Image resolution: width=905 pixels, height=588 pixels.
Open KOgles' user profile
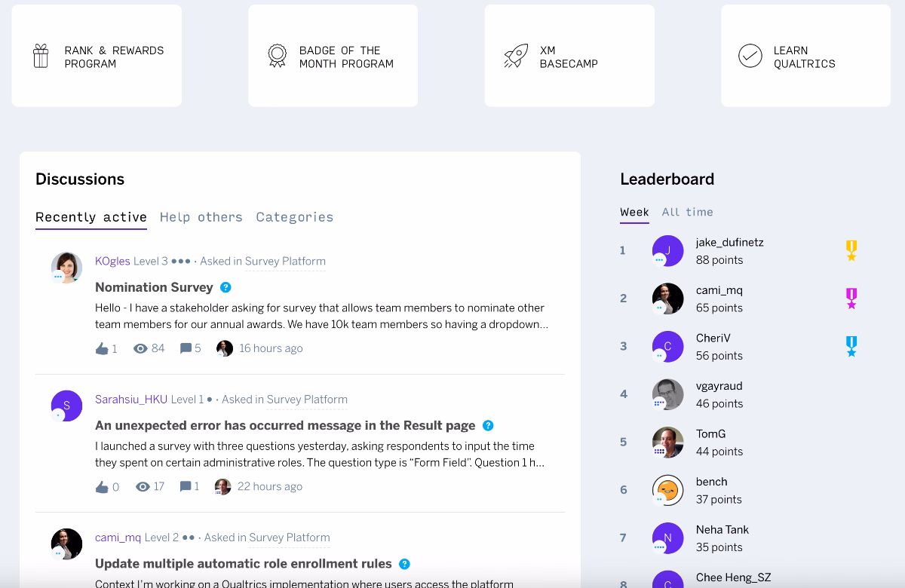112,262
